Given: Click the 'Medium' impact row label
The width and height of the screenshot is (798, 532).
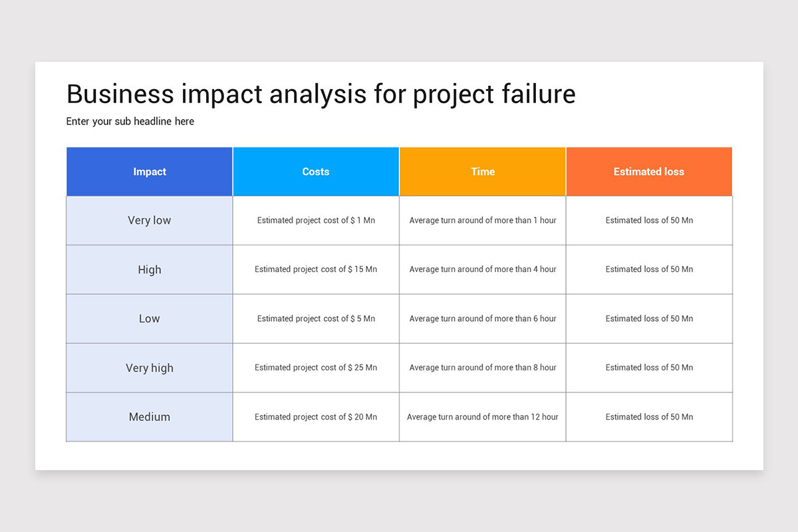Looking at the screenshot, I should (150, 417).
